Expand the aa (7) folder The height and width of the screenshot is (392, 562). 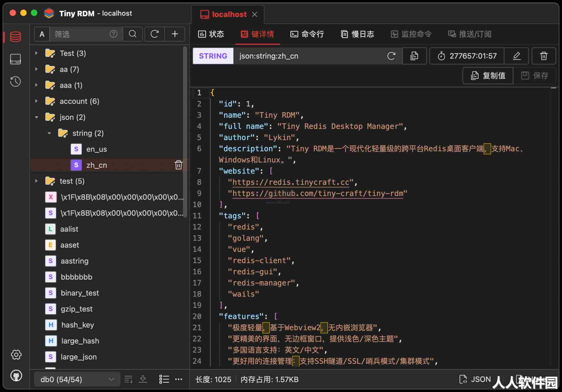[36, 69]
